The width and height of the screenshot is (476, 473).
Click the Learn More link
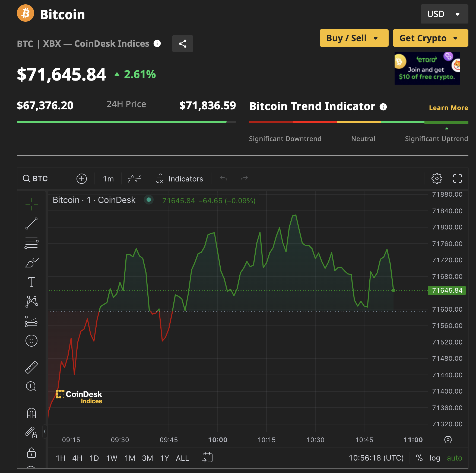coord(448,108)
